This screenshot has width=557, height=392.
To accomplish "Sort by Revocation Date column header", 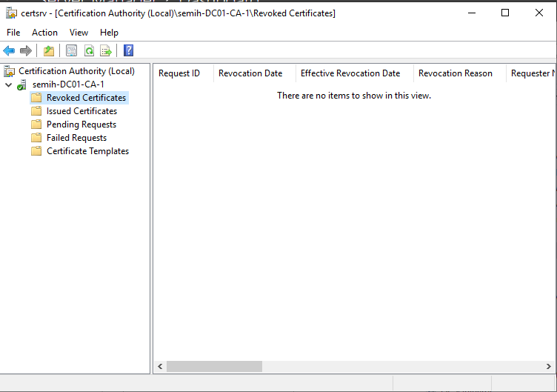I will (x=250, y=73).
